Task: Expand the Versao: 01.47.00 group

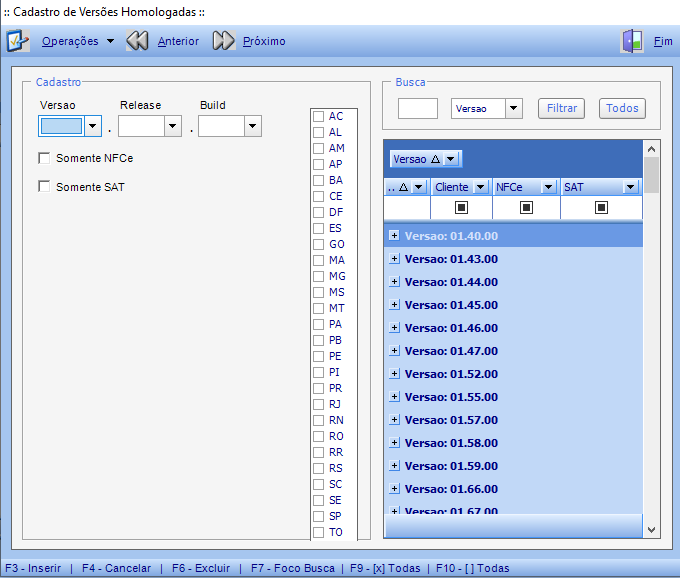Action: (394, 350)
